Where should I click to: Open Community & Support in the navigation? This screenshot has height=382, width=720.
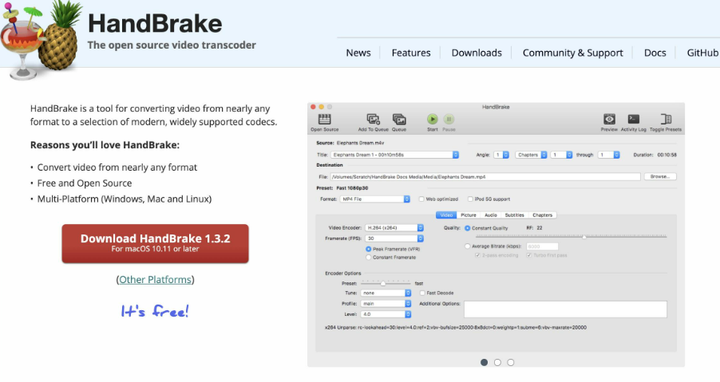(573, 53)
